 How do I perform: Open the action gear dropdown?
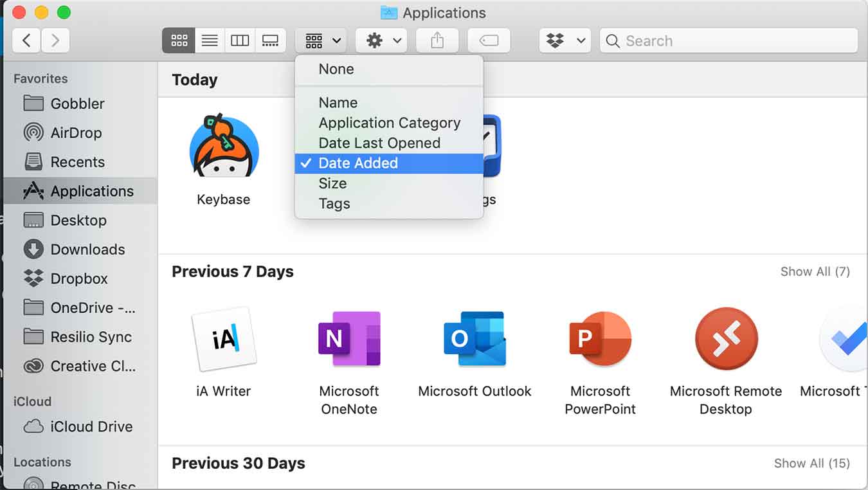point(381,40)
